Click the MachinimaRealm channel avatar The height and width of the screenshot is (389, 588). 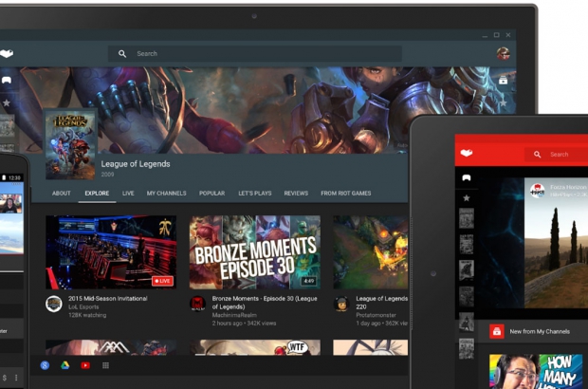pyautogui.click(x=197, y=304)
